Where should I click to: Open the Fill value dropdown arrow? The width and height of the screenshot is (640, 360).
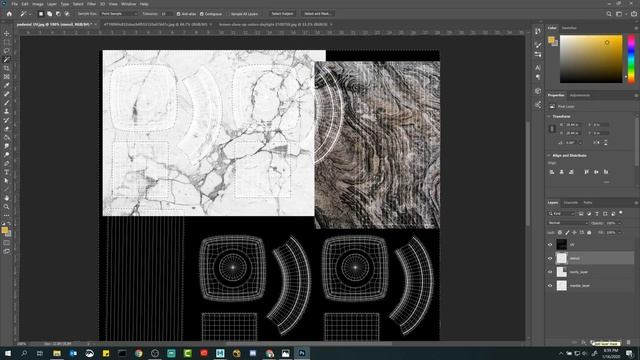(x=619, y=233)
